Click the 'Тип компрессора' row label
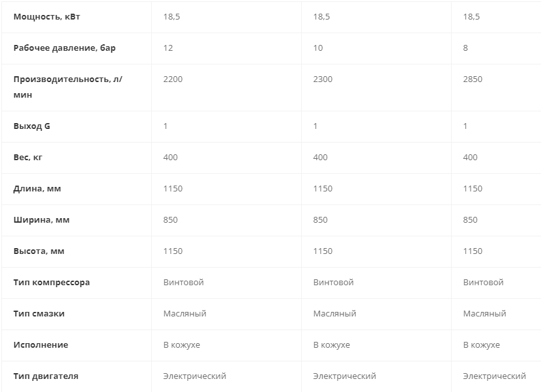The image size is (541, 392). tap(51, 283)
